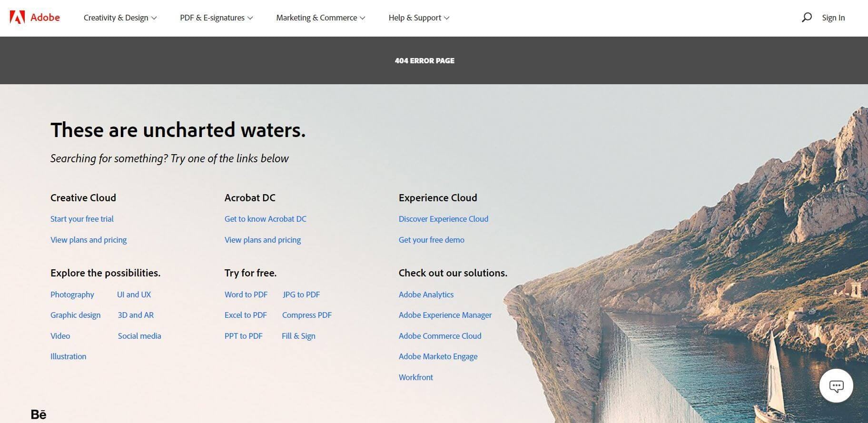The width and height of the screenshot is (868, 423).
Task: Click Get your free demo
Action: click(431, 240)
